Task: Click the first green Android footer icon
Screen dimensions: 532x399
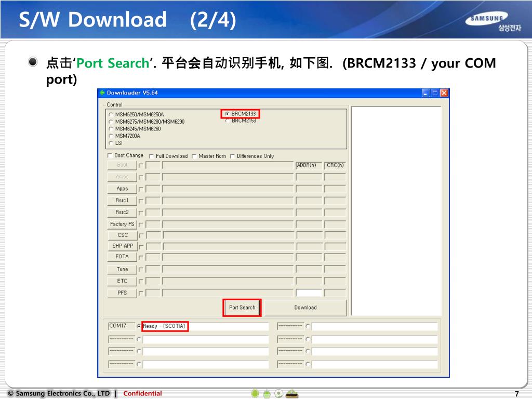Action: pyautogui.click(x=255, y=394)
